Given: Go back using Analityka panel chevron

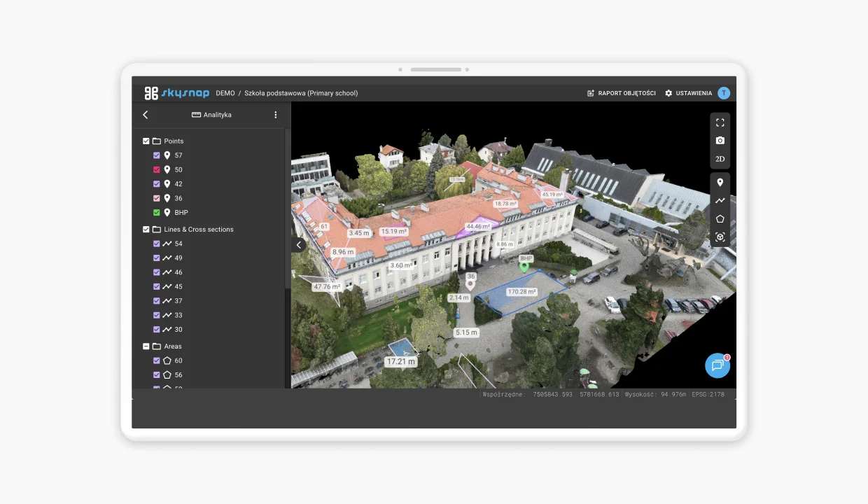Looking at the screenshot, I should click(x=146, y=115).
